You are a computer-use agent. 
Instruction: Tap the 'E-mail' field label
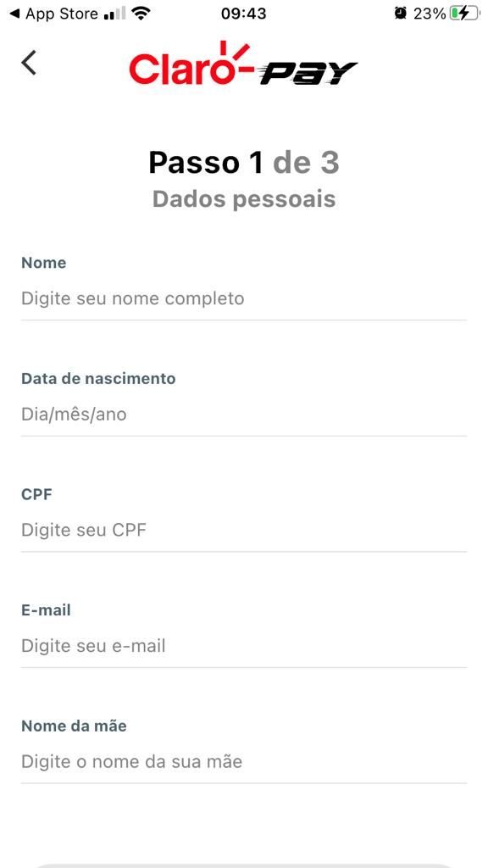click(46, 610)
